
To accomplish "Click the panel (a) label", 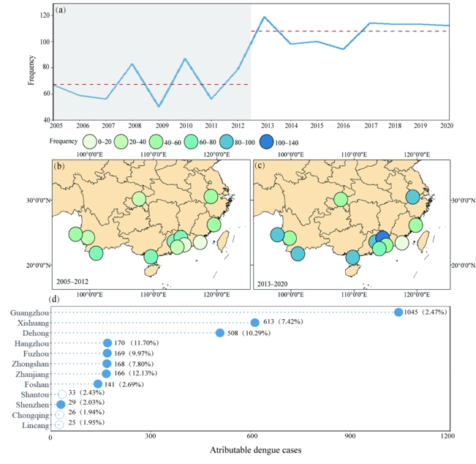I will click(x=61, y=12).
